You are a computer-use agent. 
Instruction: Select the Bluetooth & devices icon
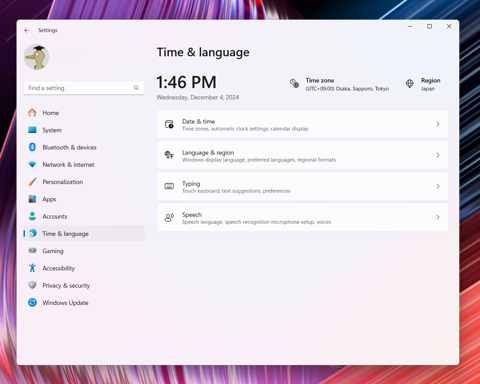coord(32,147)
